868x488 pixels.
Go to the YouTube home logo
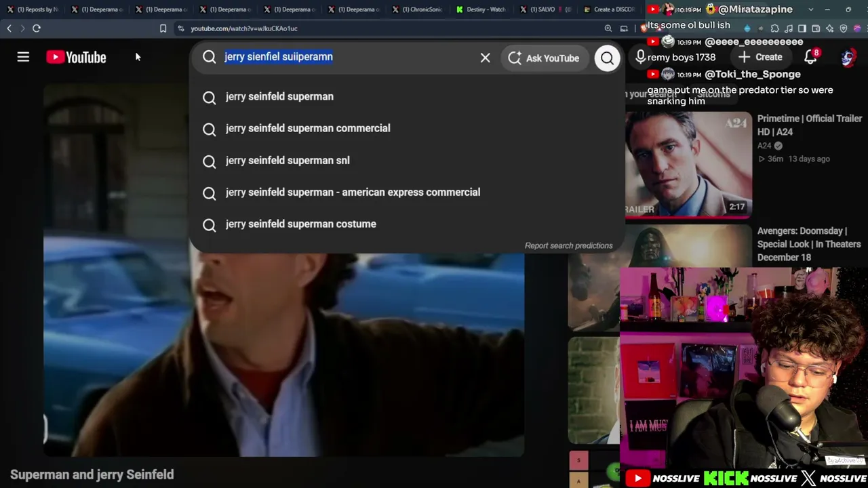(76, 58)
